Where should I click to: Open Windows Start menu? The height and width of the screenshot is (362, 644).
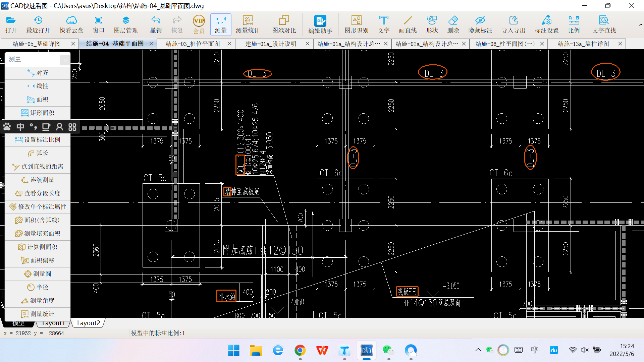click(x=233, y=351)
